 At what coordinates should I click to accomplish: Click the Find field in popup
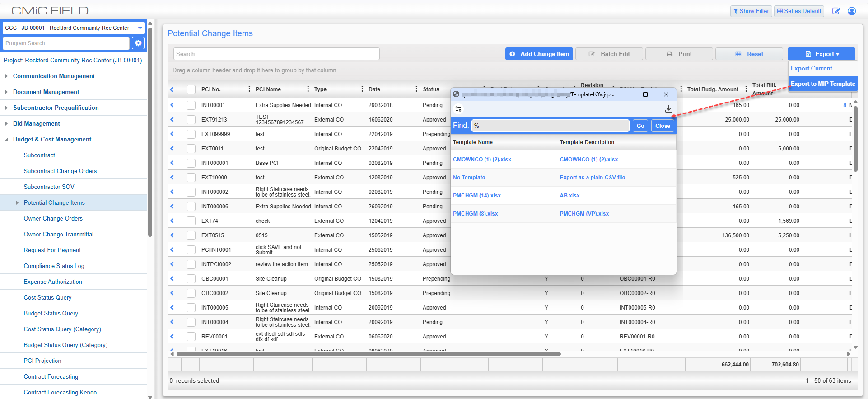(x=550, y=126)
